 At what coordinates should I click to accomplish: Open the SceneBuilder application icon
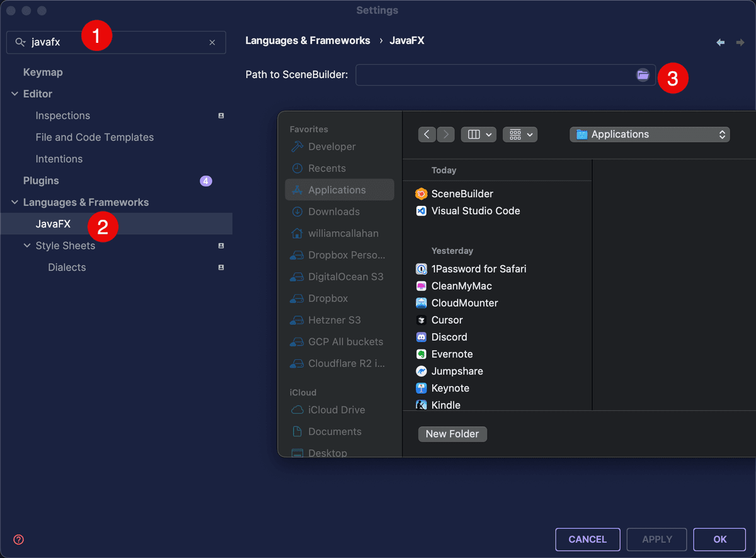[x=421, y=193]
